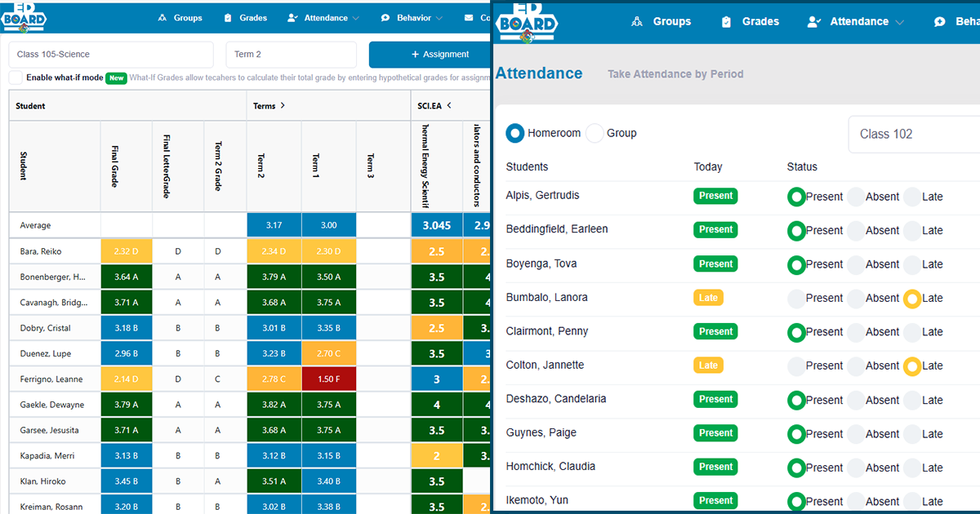Select the Group radio button
This screenshot has width=980, height=514.
pos(595,133)
